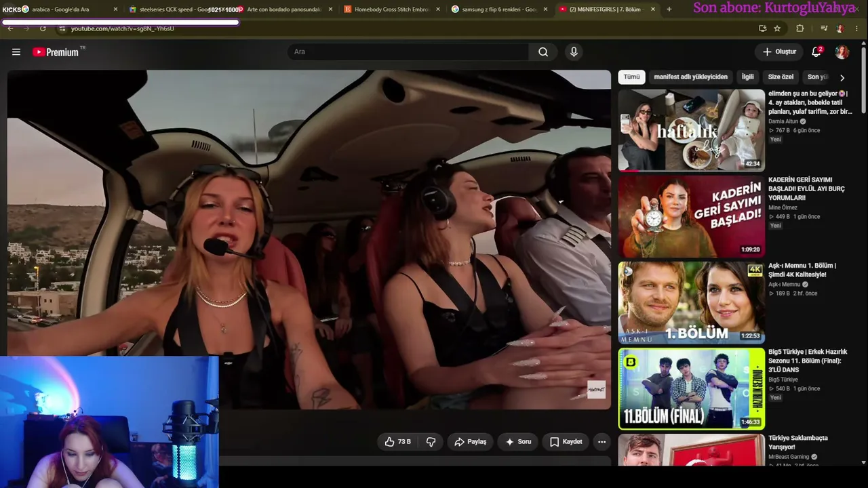Viewport: 868px width, 488px height.
Task: Switch to the Arte con bordado tab
Action: pos(283,9)
